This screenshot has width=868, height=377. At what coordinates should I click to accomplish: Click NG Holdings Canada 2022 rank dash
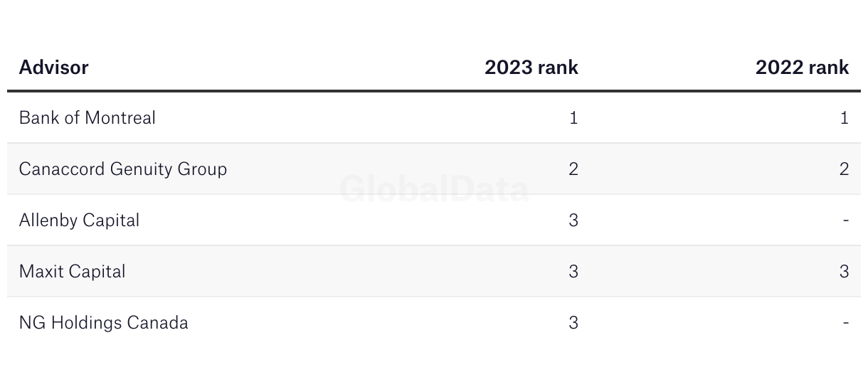[845, 323]
